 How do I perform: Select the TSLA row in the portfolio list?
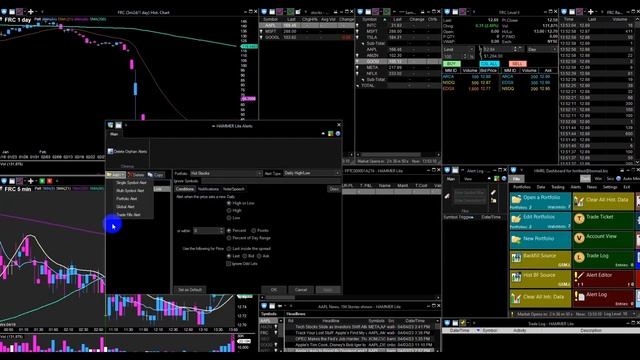(397, 37)
